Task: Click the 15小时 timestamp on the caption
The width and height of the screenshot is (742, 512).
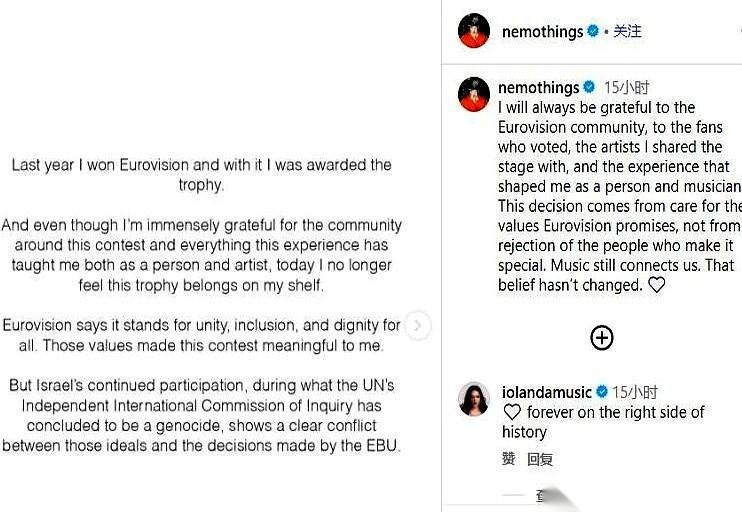Action: point(626,87)
